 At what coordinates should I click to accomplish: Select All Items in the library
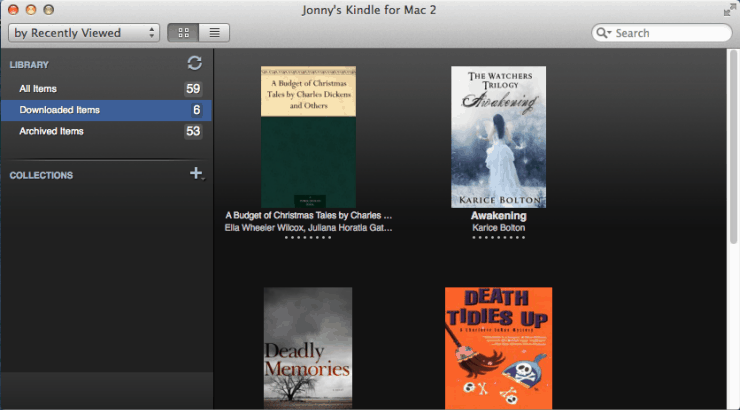click(x=106, y=89)
